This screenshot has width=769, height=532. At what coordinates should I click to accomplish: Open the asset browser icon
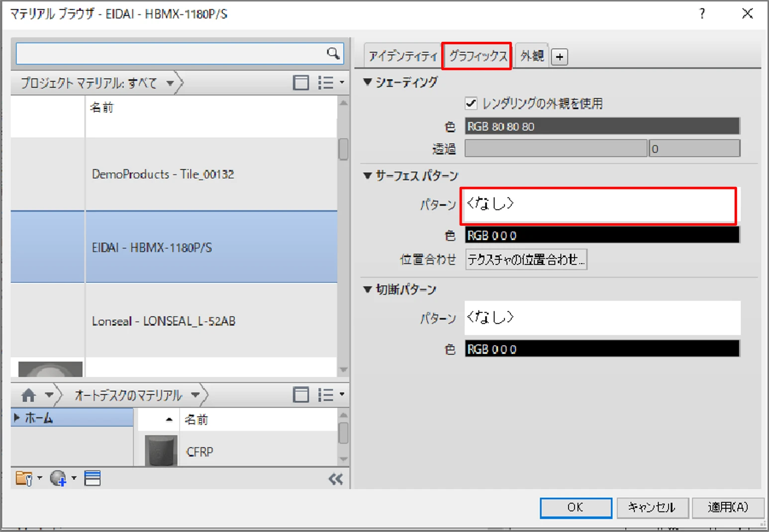click(93, 478)
